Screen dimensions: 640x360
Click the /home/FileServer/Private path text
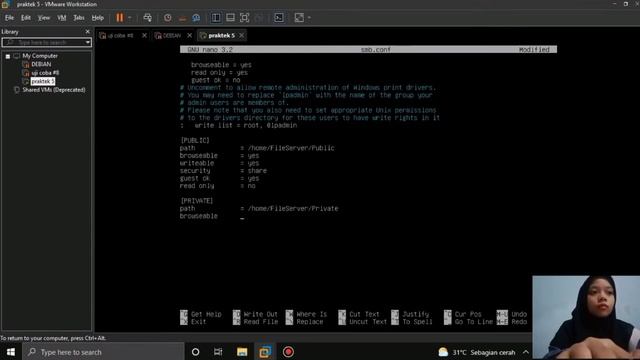pos(293,209)
